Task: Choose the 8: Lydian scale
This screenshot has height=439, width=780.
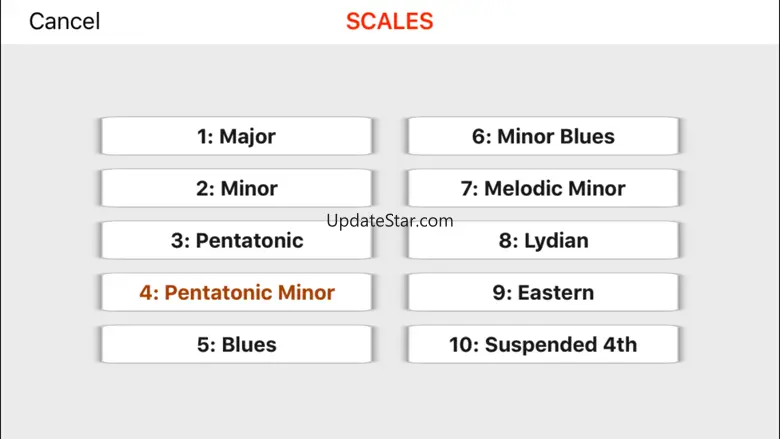Action: coord(543,241)
